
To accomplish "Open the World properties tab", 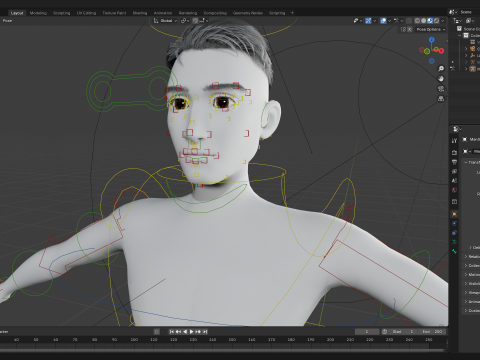I will [x=454, y=190].
